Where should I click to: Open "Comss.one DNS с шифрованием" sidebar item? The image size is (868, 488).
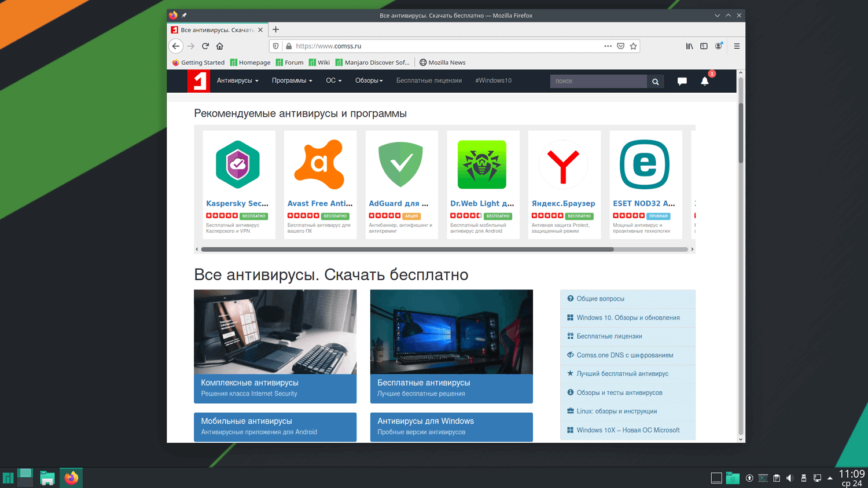[x=628, y=355]
